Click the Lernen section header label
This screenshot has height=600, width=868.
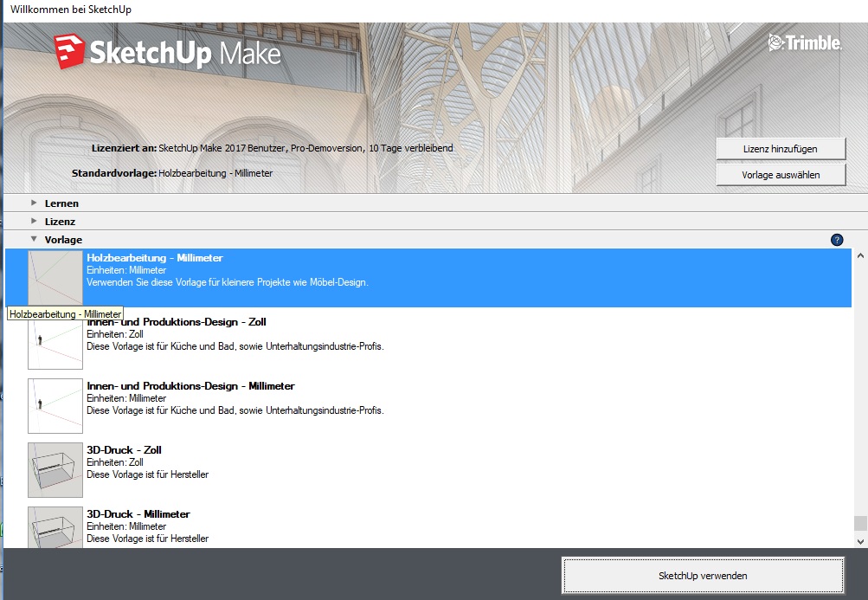pyautogui.click(x=61, y=203)
